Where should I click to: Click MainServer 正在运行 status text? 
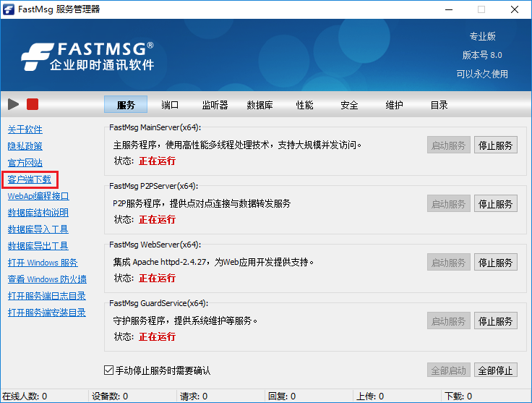(157, 161)
